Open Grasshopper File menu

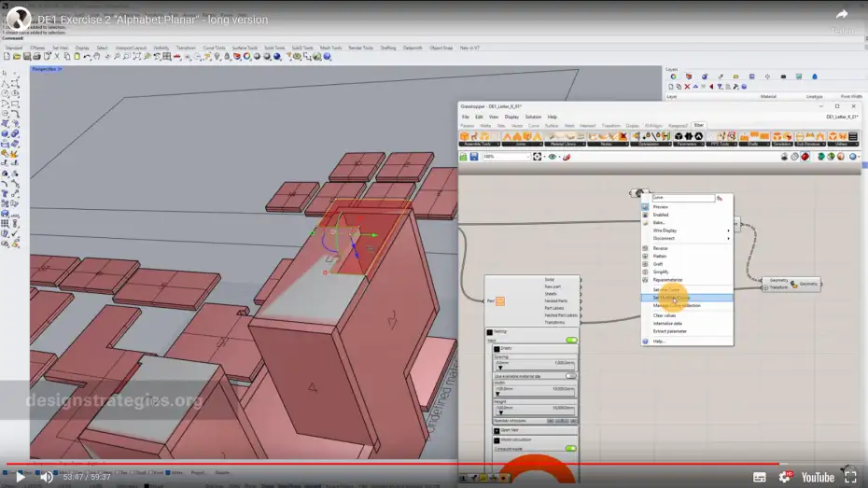pos(465,117)
